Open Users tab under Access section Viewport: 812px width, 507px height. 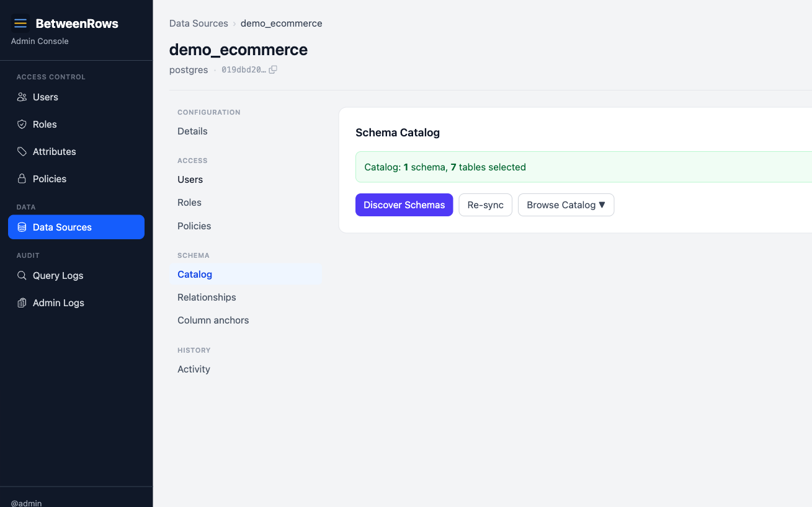pos(246,180)
